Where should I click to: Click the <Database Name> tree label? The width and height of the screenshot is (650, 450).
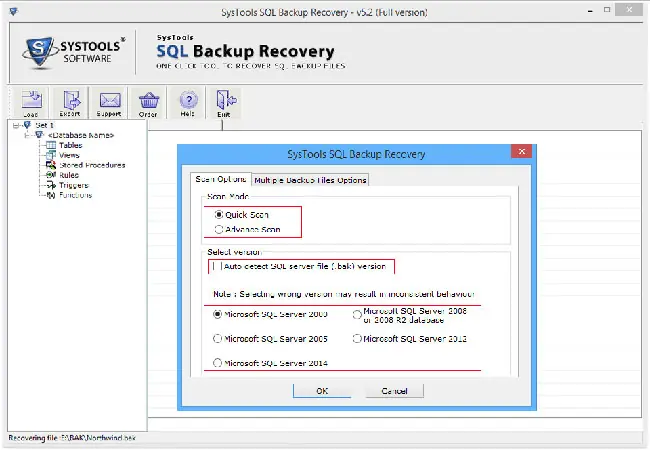tap(81, 135)
